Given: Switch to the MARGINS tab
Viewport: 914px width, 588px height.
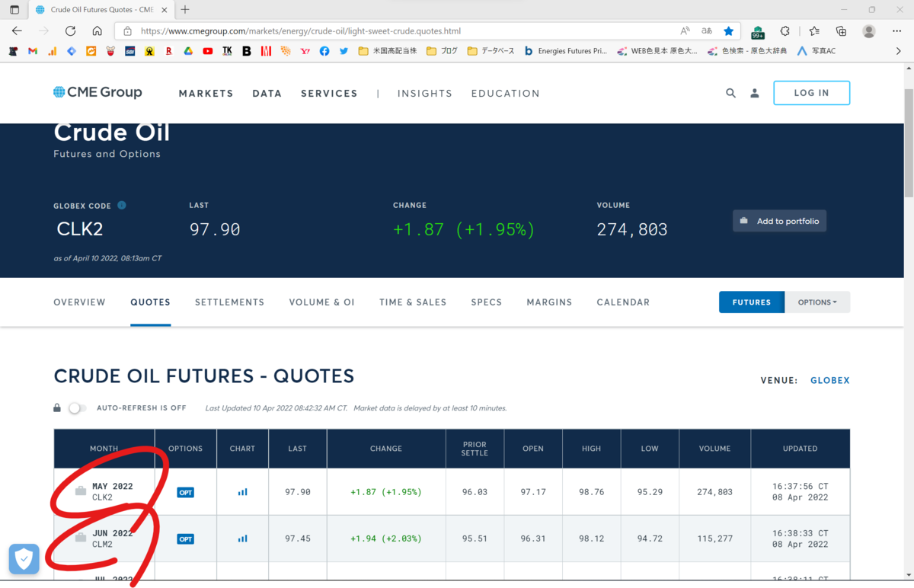Looking at the screenshot, I should (x=549, y=302).
